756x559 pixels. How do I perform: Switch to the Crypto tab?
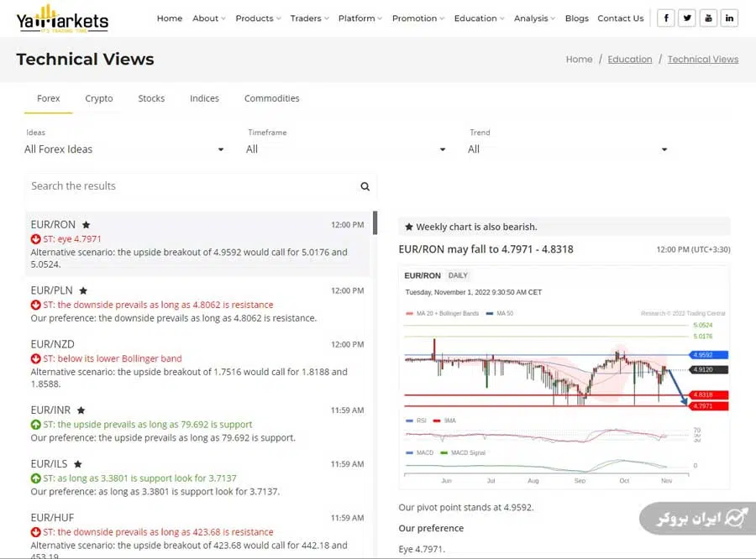(x=98, y=98)
